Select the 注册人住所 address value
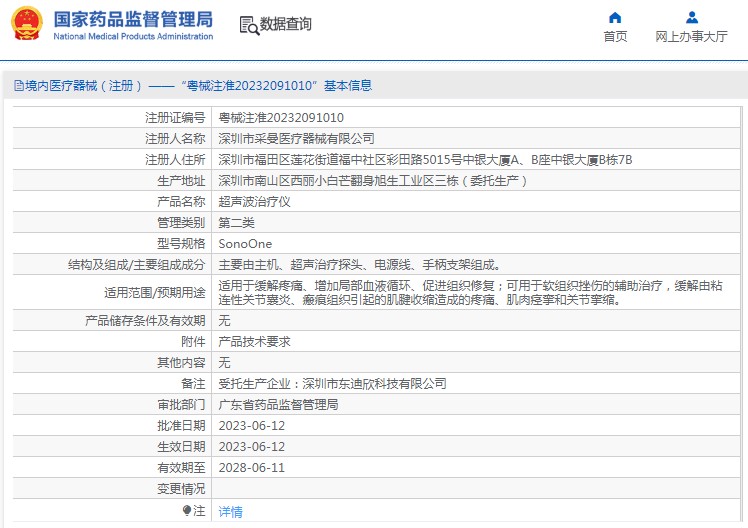Screen dimensions: 748x528 (x=425, y=160)
